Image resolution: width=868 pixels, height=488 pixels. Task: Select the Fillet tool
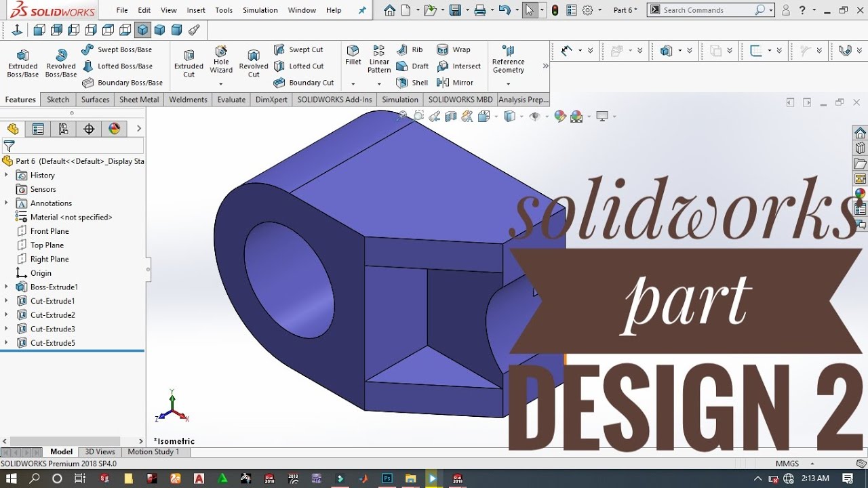pos(353,56)
